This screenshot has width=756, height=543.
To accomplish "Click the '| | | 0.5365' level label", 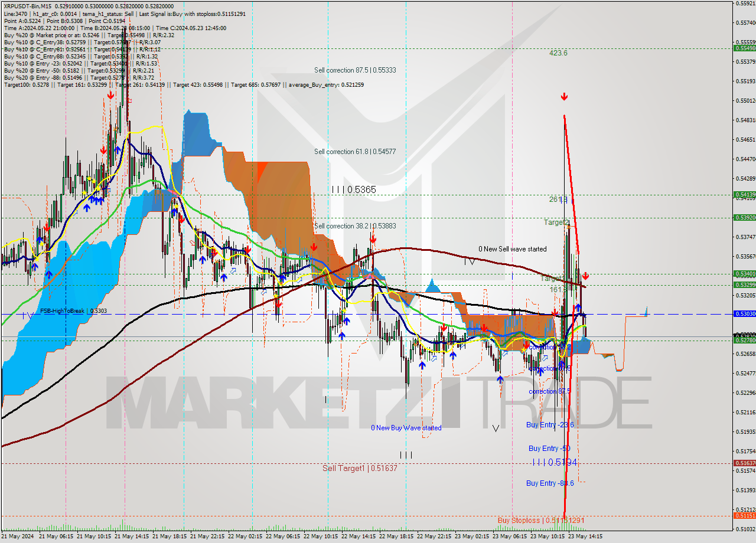I will point(354,189).
